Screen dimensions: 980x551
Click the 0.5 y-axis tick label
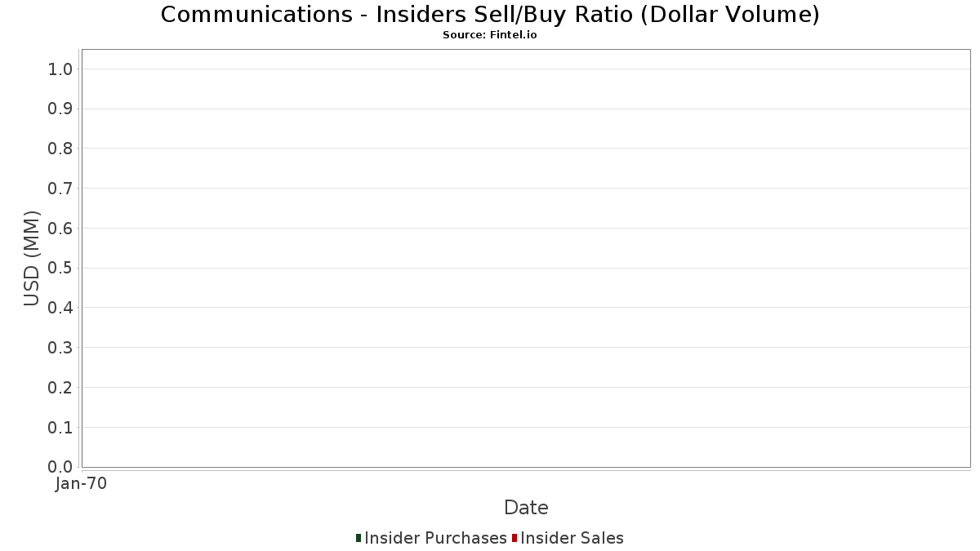coord(61,268)
